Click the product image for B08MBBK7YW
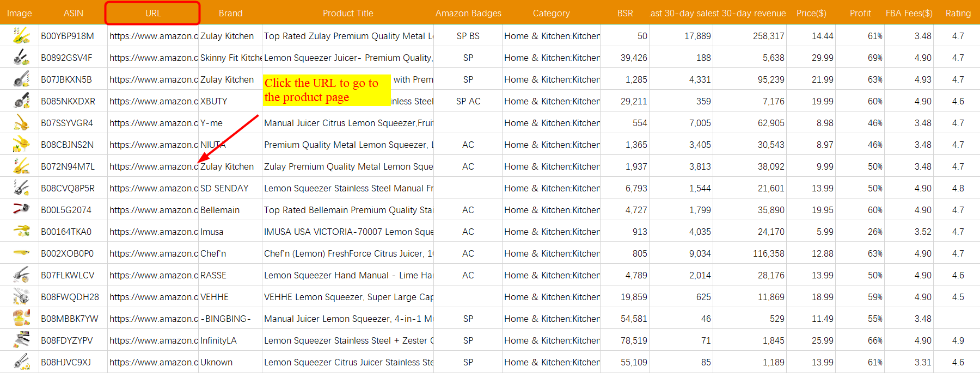 [x=21, y=319]
